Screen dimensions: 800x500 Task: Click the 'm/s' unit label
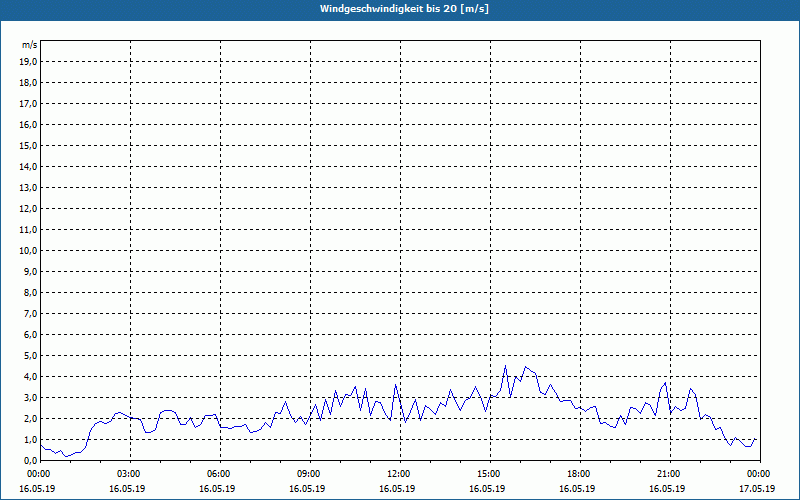click(x=30, y=45)
